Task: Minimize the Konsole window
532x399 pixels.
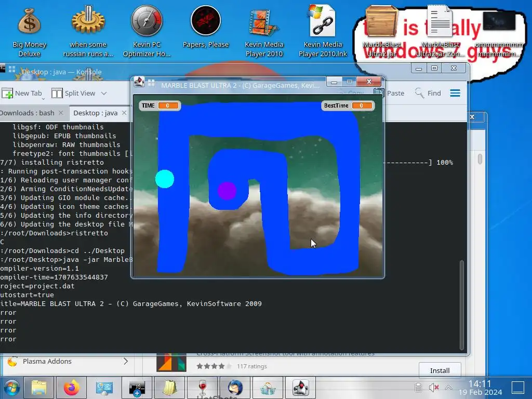Action: (x=419, y=68)
